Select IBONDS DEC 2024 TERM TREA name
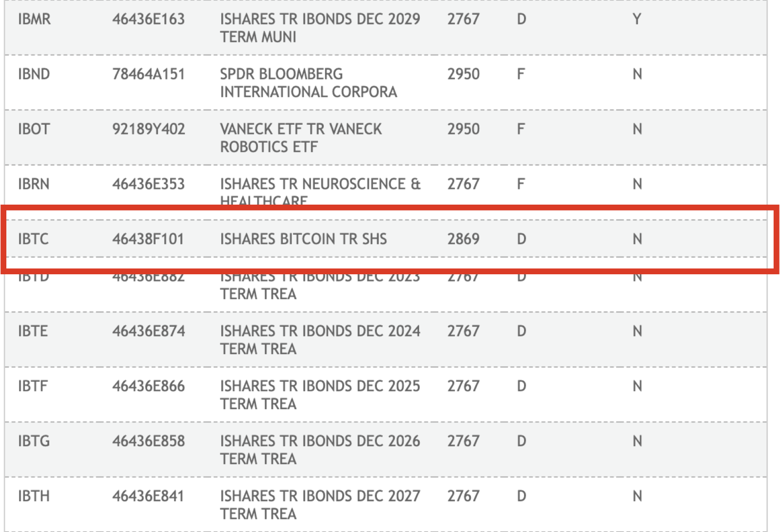Screen dimensions: 780x532 [320, 340]
